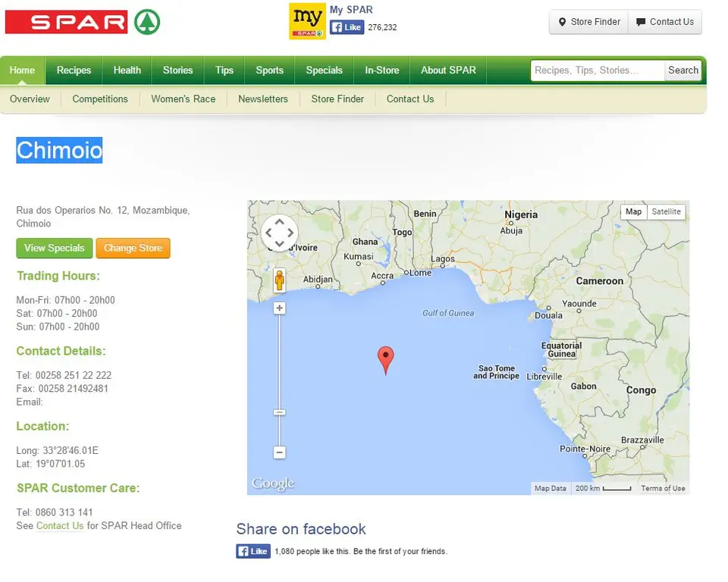Open the Specials menu
This screenshot has height=582, width=728.
tap(324, 70)
